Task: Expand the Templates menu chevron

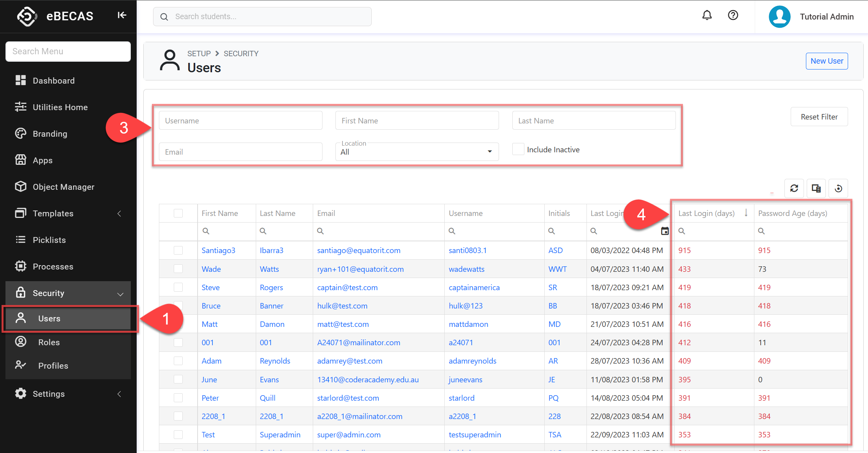Action: tap(119, 214)
